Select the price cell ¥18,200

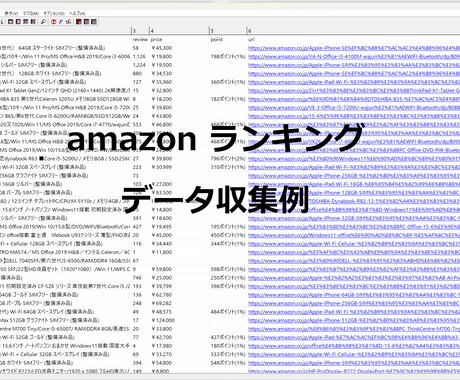click(x=162, y=99)
